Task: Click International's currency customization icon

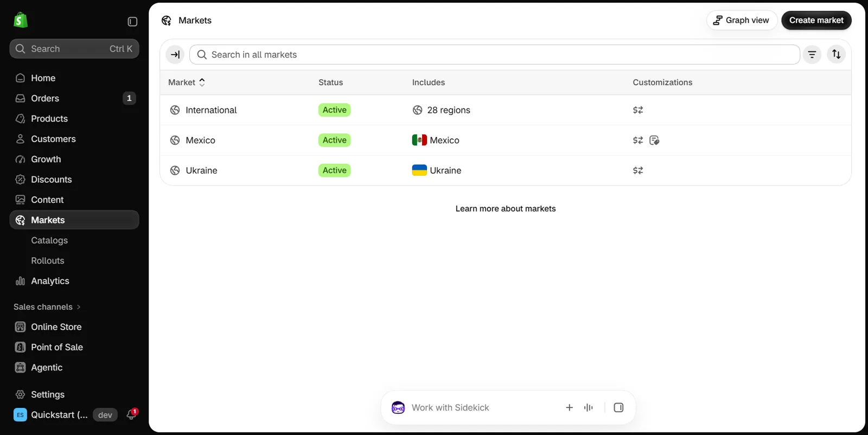Action: pyautogui.click(x=638, y=110)
